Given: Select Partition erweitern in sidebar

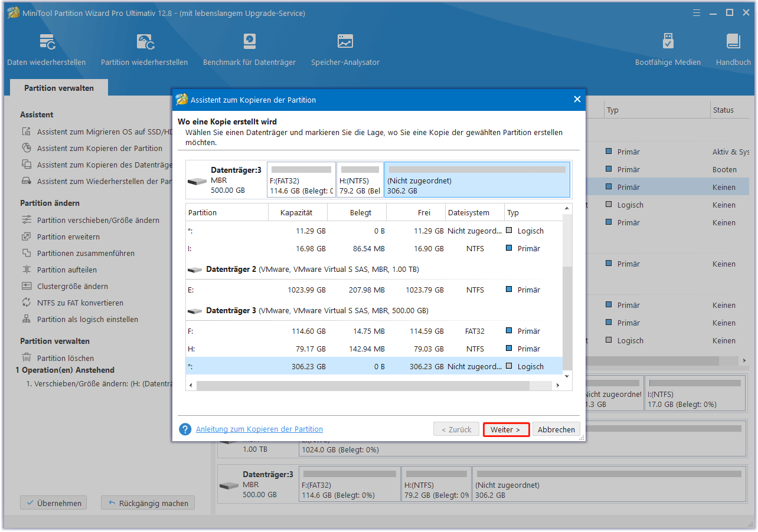Looking at the screenshot, I should (x=68, y=237).
